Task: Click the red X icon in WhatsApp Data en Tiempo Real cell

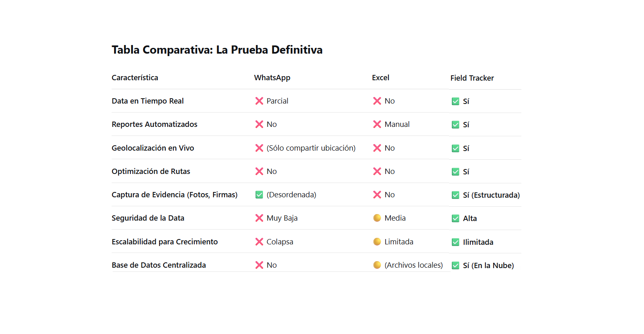Action: [x=259, y=101]
